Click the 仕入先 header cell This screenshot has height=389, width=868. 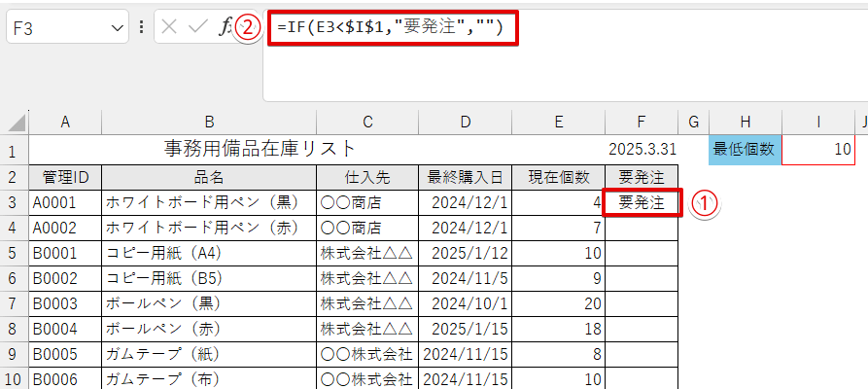click(367, 177)
